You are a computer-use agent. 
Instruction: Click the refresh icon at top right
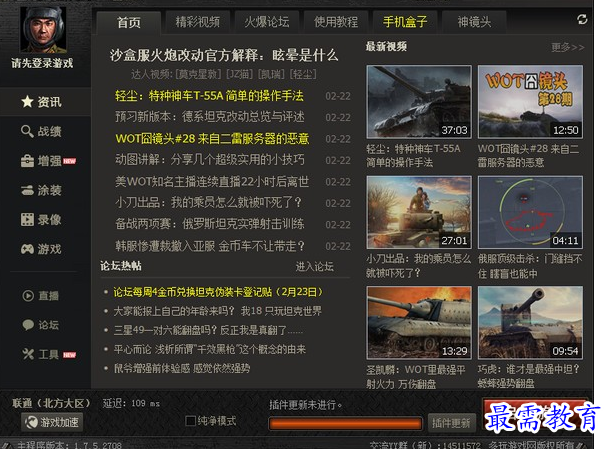pyautogui.click(x=582, y=19)
